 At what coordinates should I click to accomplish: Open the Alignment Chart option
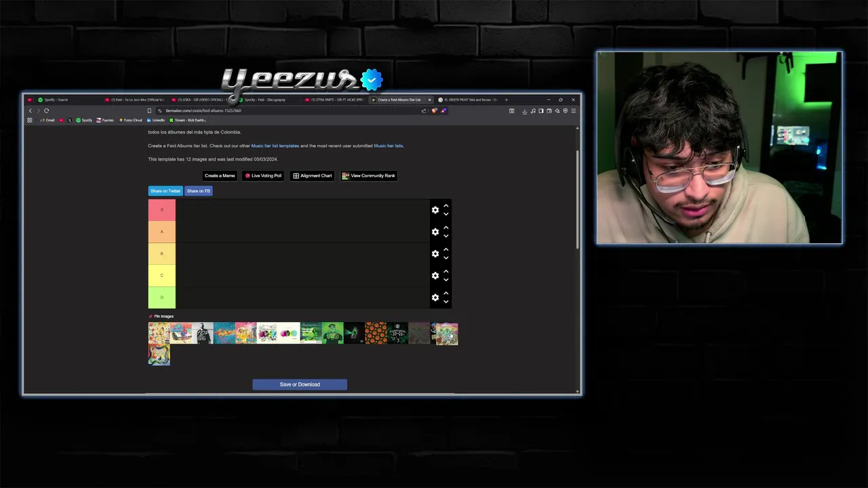pyautogui.click(x=312, y=176)
